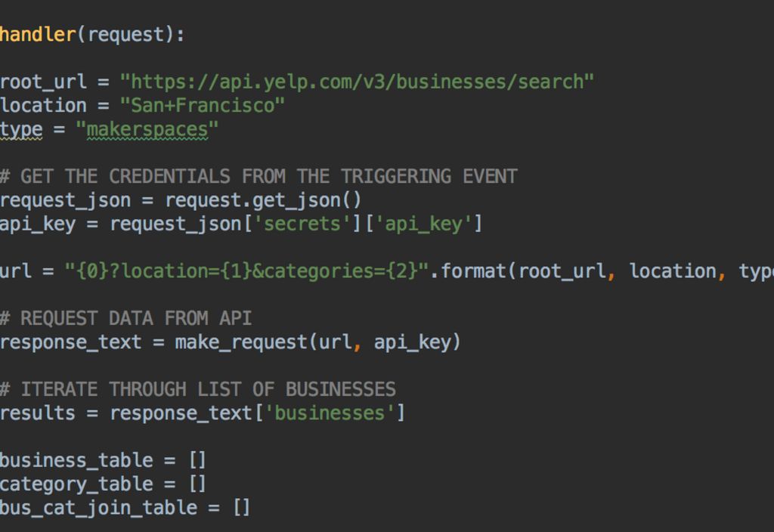Image resolution: width=774 pixels, height=532 pixels.
Task: Click the handler function name
Action: pos(38,35)
